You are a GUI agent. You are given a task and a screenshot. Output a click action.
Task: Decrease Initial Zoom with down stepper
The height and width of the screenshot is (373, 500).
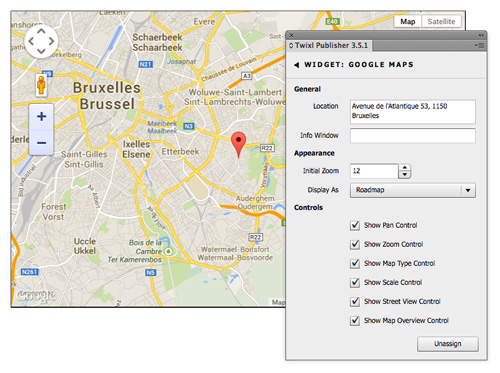click(405, 175)
